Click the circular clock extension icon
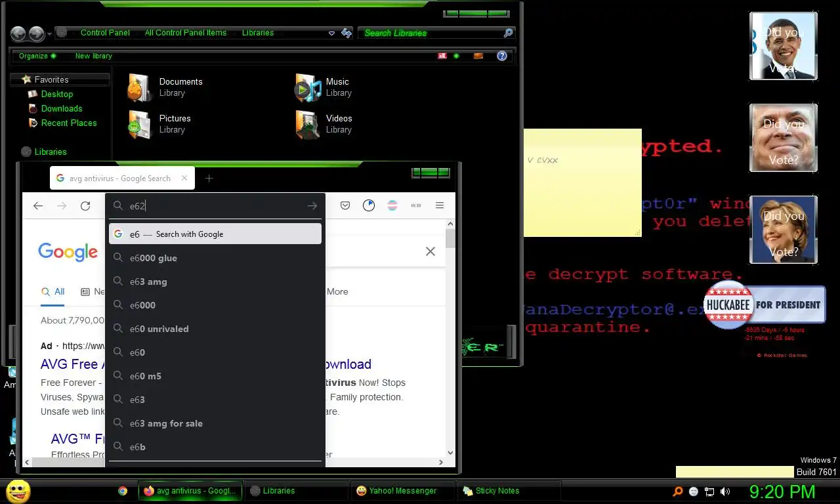 click(369, 205)
